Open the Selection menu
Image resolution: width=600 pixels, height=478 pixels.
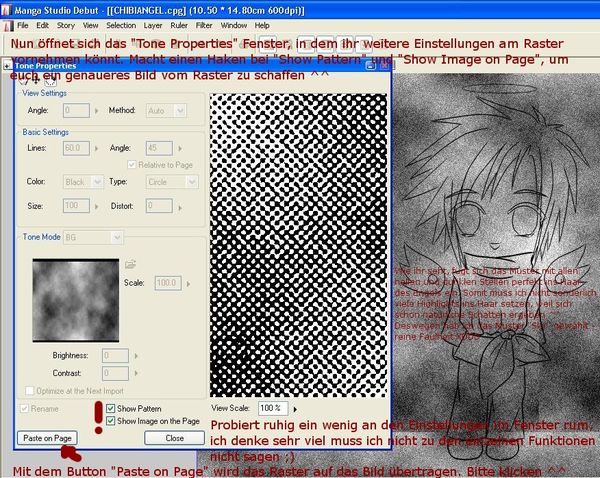tap(121, 25)
